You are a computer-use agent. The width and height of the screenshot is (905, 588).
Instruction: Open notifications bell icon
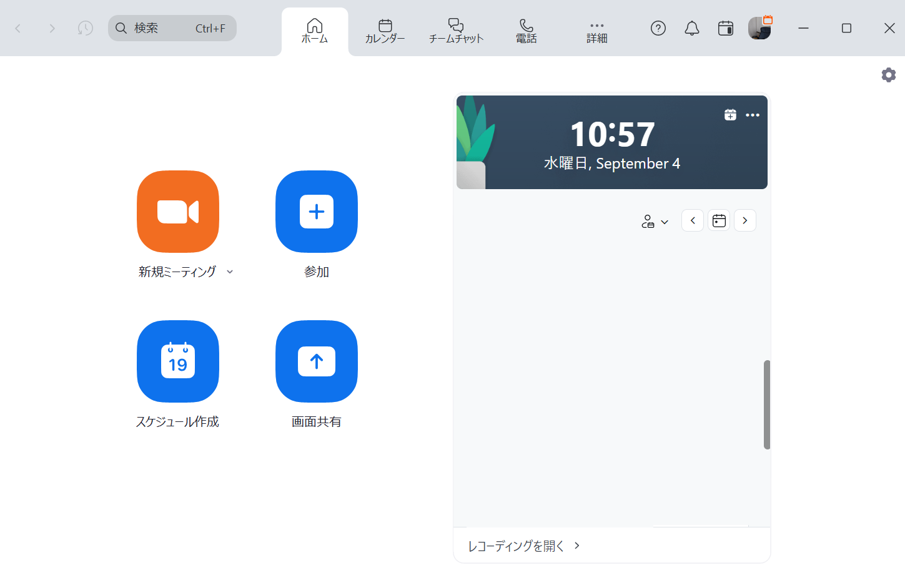coord(692,28)
